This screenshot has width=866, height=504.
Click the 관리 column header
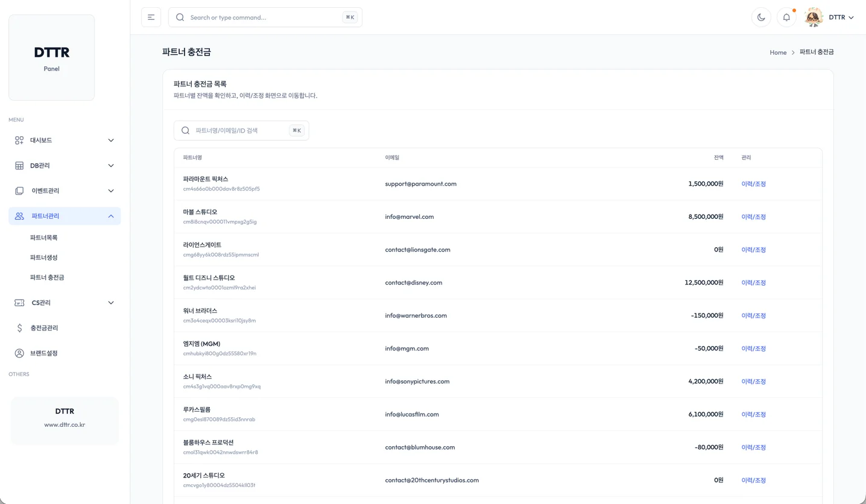(x=746, y=158)
